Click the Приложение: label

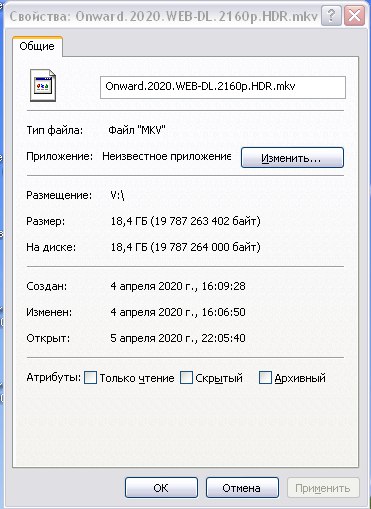click(x=60, y=156)
